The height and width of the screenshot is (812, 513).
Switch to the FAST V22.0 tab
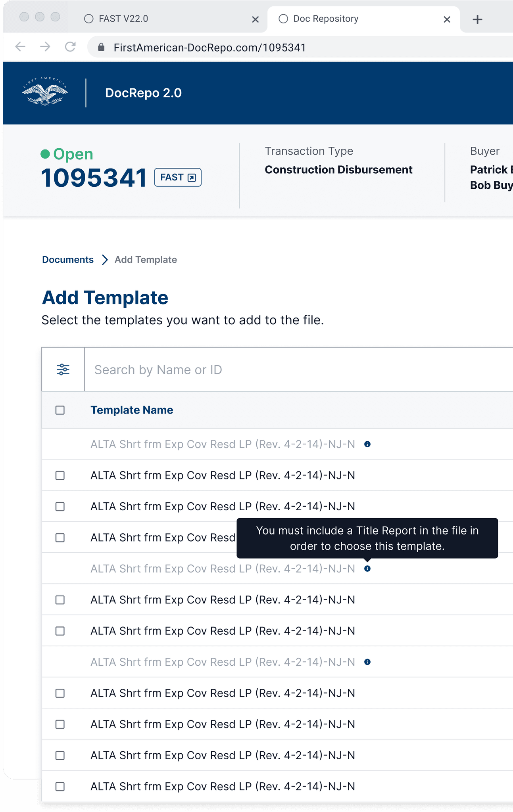[167, 19]
